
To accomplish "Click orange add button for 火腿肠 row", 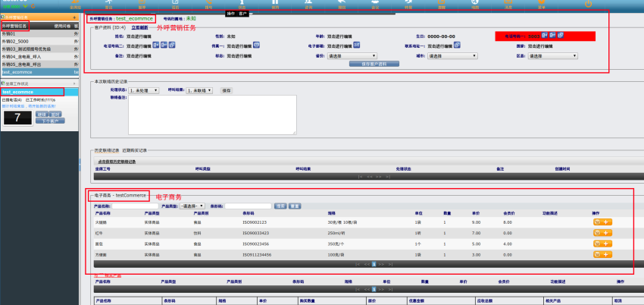I will pyautogui.click(x=607, y=222).
